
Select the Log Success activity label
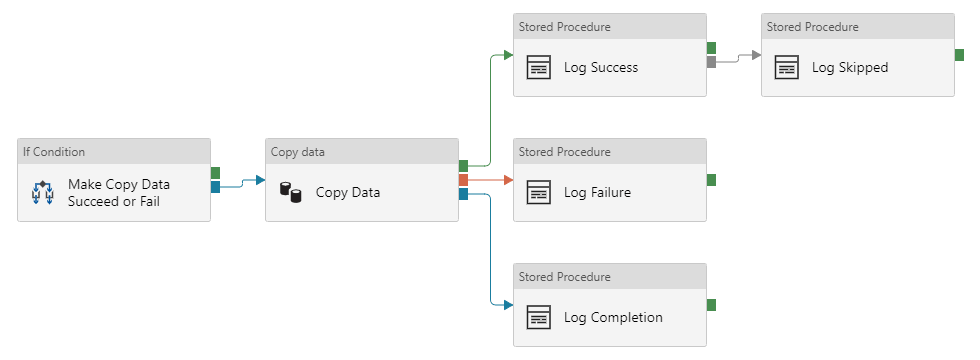601,68
